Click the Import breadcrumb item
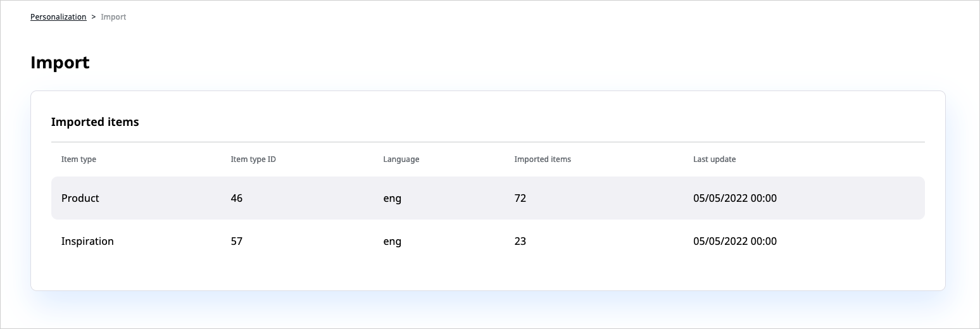 coord(113,17)
